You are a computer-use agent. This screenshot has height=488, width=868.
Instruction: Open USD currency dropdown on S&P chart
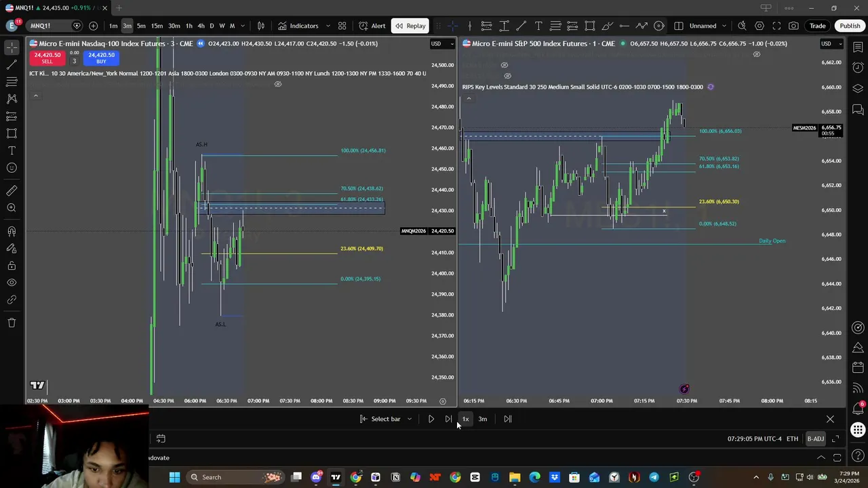pos(830,43)
